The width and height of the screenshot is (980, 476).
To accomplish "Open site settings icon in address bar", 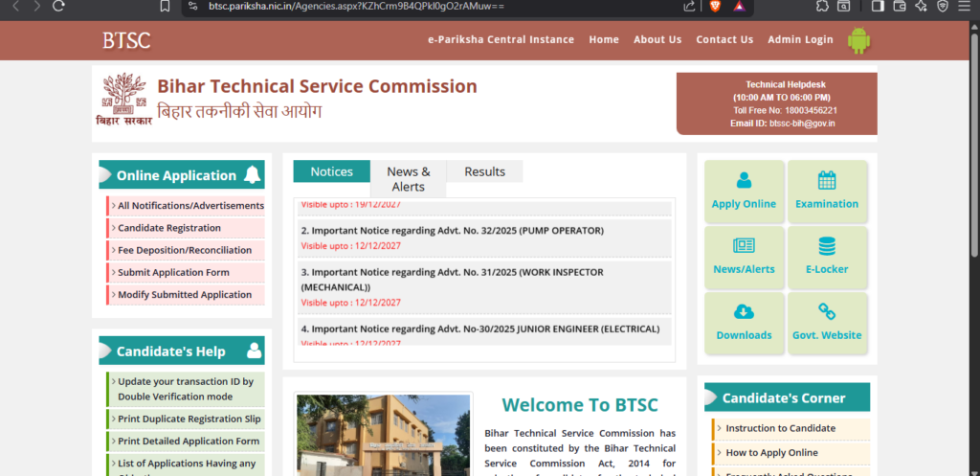I will pos(193,7).
